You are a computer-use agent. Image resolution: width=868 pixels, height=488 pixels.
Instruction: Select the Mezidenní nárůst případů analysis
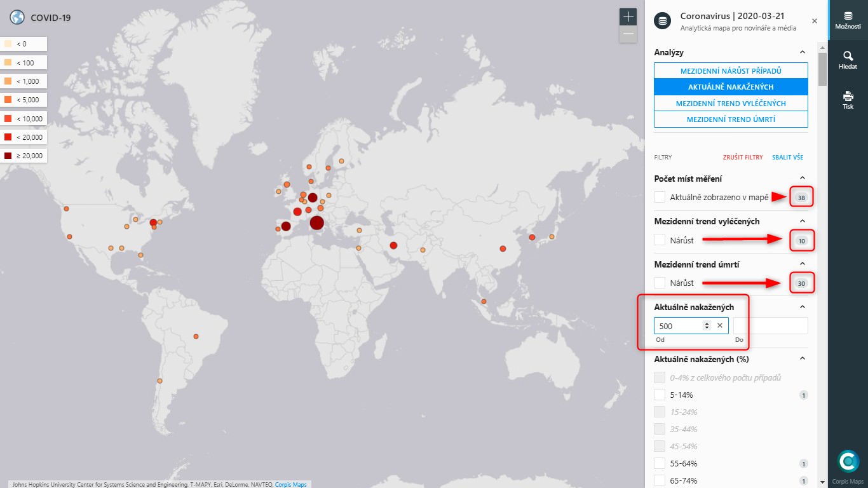pyautogui.click(x=731, y=71)
